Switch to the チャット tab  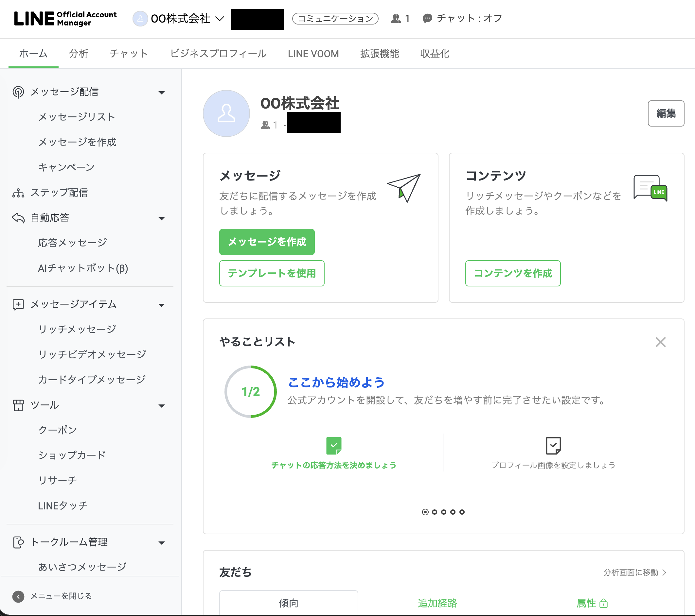click(129, 54)
